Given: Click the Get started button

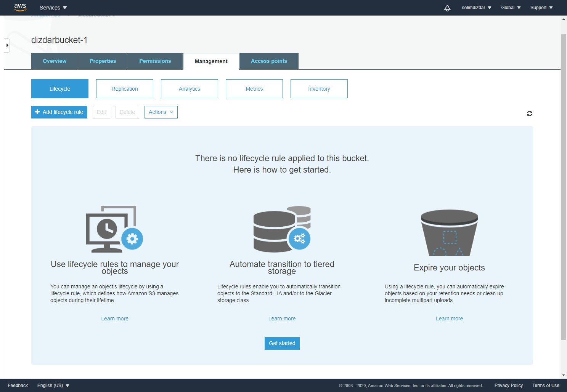Looking at the screenshot, I should [282, 343].
